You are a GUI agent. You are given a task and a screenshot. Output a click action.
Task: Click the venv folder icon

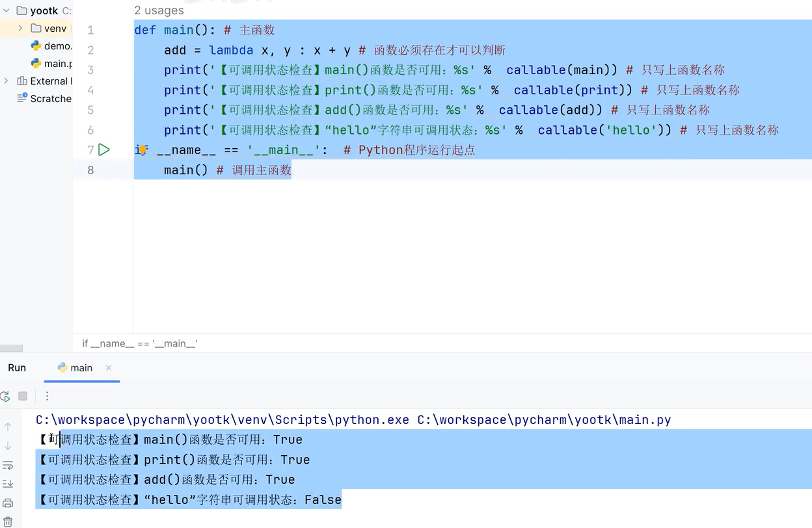click(x=36, y=28)
